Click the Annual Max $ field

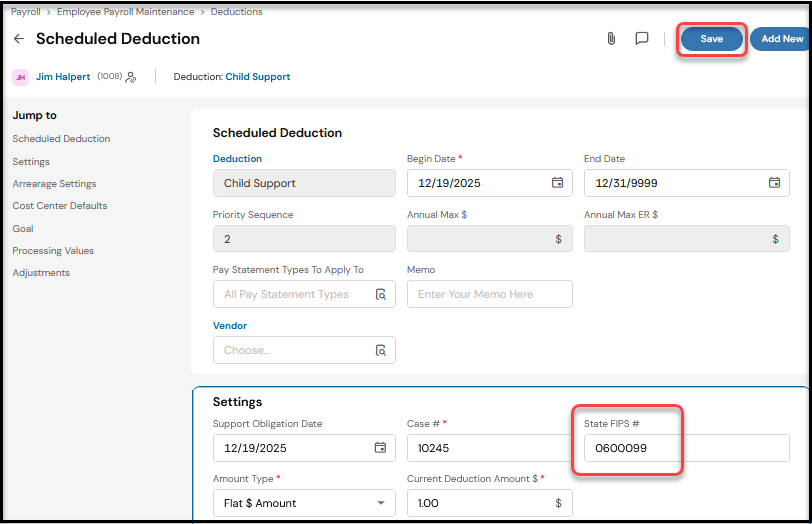click(x=489, y=239)
